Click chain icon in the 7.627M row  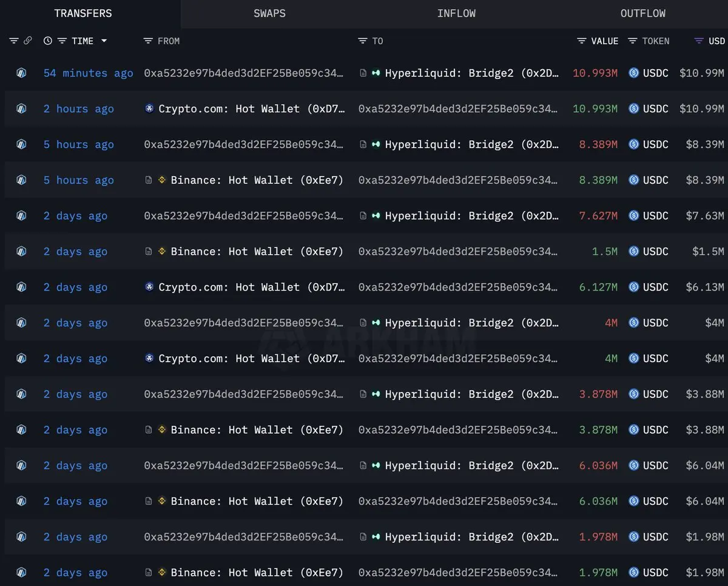[21, 215]
